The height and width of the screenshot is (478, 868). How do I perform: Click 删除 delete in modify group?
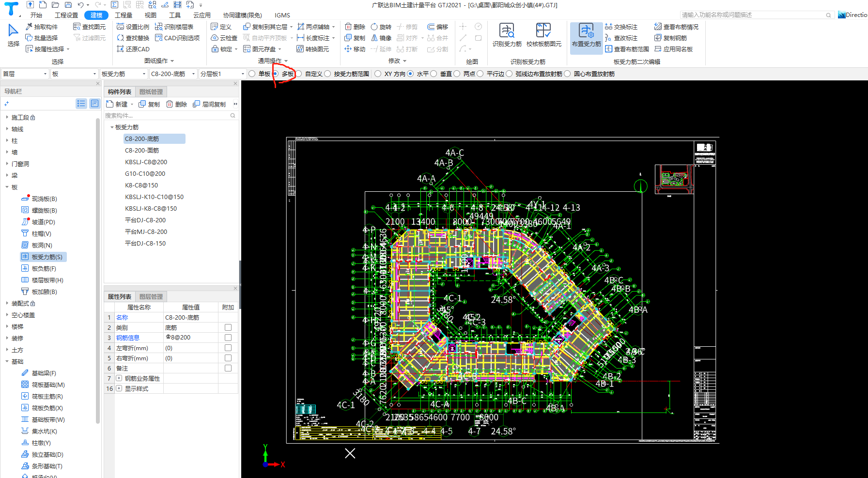point(355,27)
